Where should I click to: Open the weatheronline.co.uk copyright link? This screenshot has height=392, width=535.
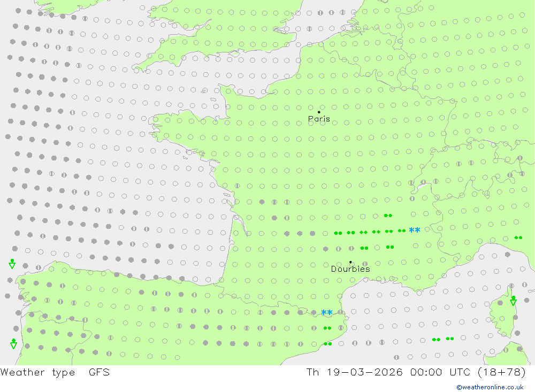[x=490, y=387]
